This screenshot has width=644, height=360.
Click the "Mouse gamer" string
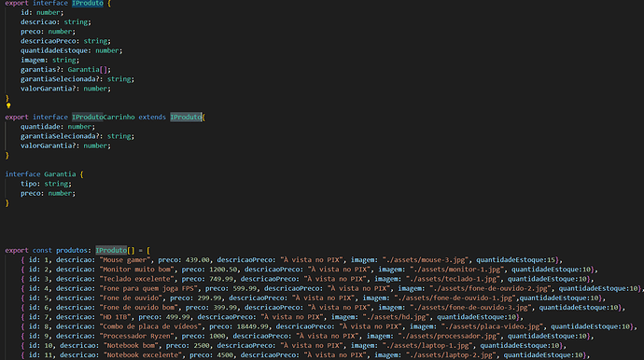[x=125, y=260]
